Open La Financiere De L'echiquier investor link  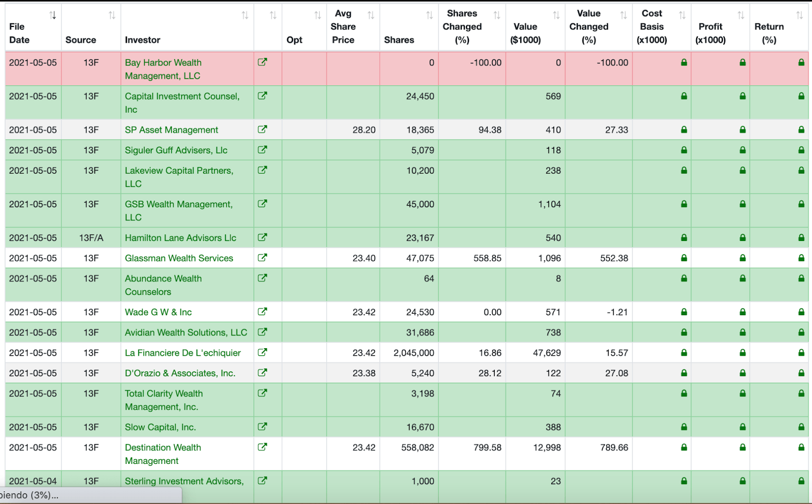coord(183,353)
